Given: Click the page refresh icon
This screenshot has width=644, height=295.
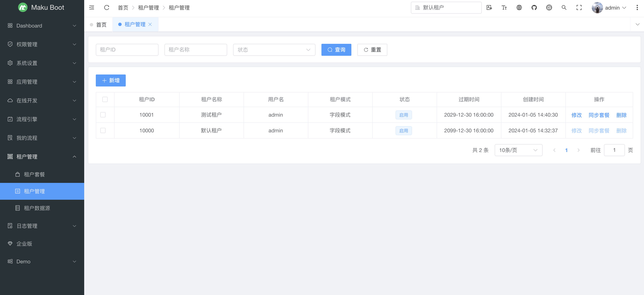Looking at the screenshot, I should (106, 7).
